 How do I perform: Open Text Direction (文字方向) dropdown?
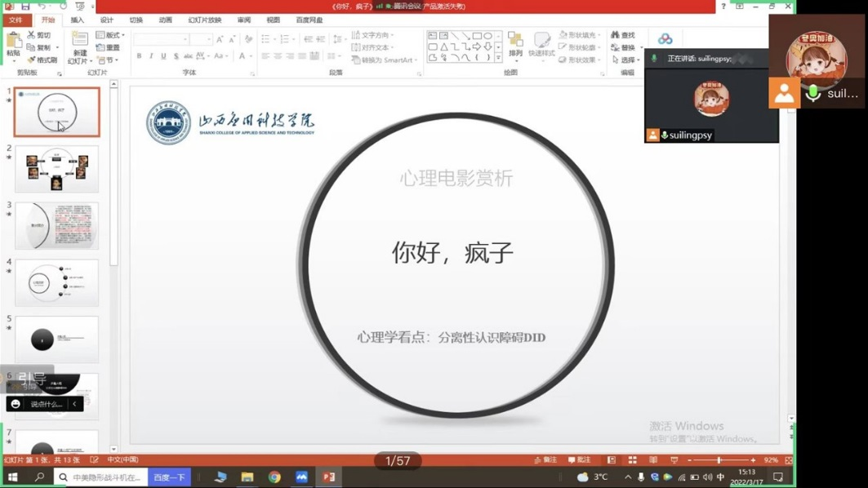[372, 35]
